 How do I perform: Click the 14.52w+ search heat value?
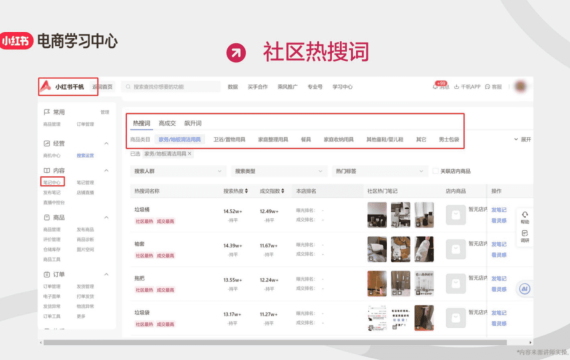click(x=233, y=211)
